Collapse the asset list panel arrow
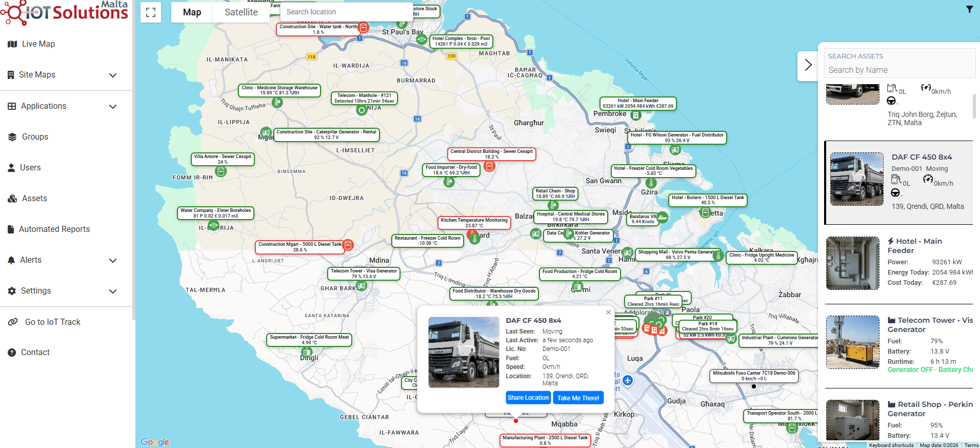 [808, 65]
